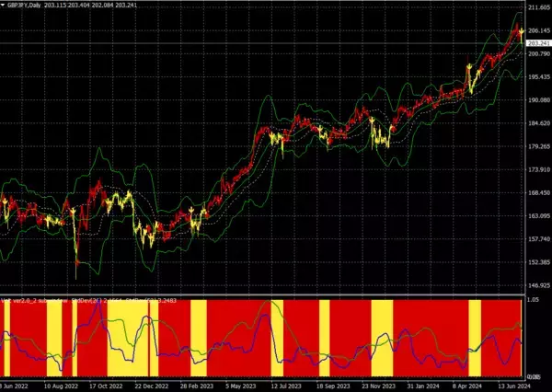552x392 pixels.
Task: Click the 168.435 price axis label
Action: click(x=538, y=193)
